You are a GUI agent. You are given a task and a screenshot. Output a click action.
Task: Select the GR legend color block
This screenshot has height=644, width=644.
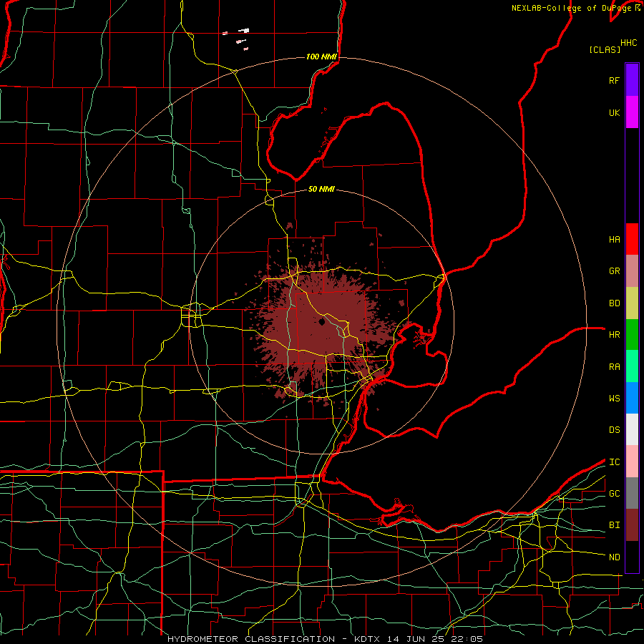click(632, 271)
